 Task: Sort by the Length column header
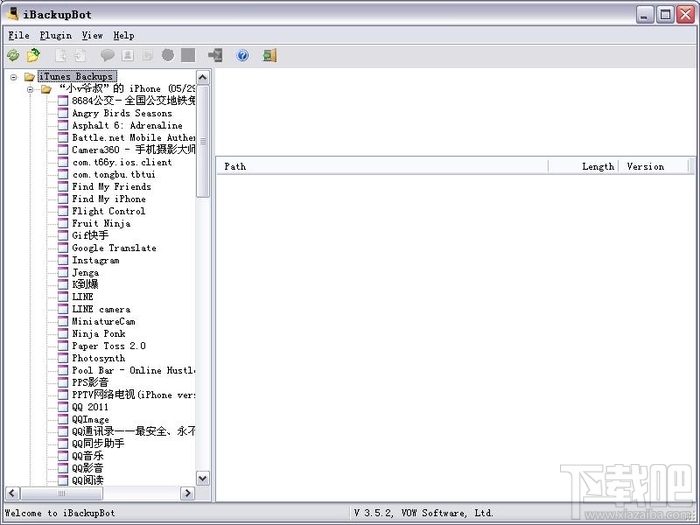[583, 167]
